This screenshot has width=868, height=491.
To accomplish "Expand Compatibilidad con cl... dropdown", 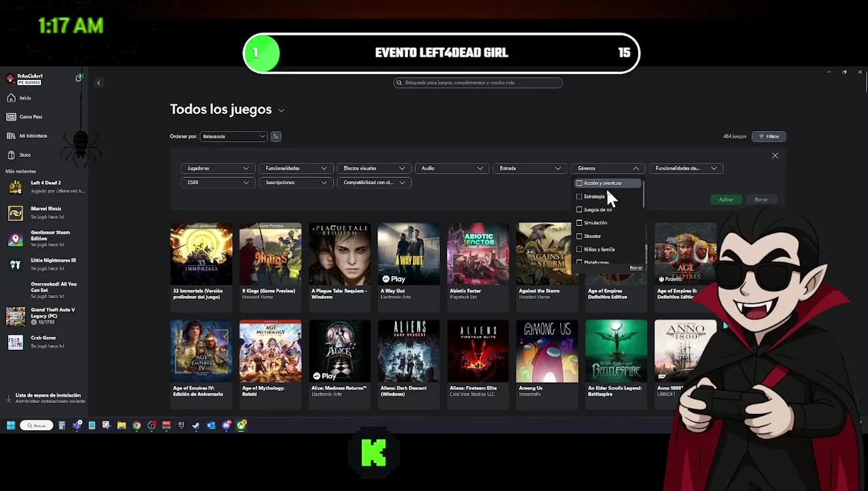I will point(374,183).
